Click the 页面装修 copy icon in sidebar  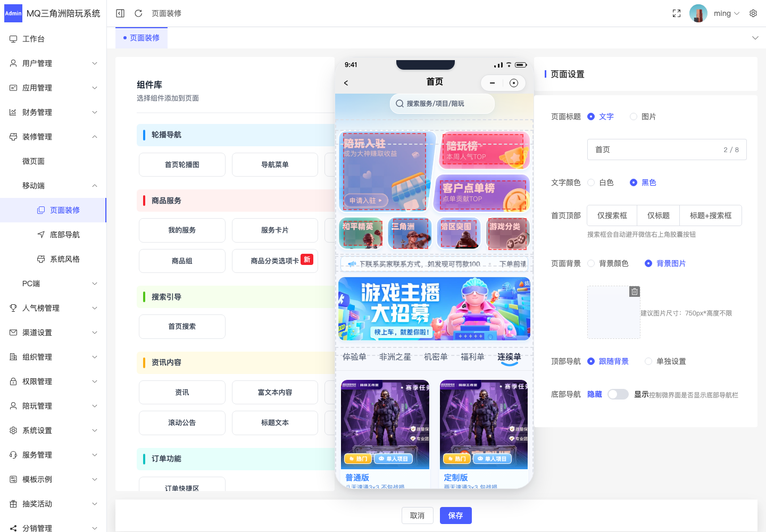41,210
